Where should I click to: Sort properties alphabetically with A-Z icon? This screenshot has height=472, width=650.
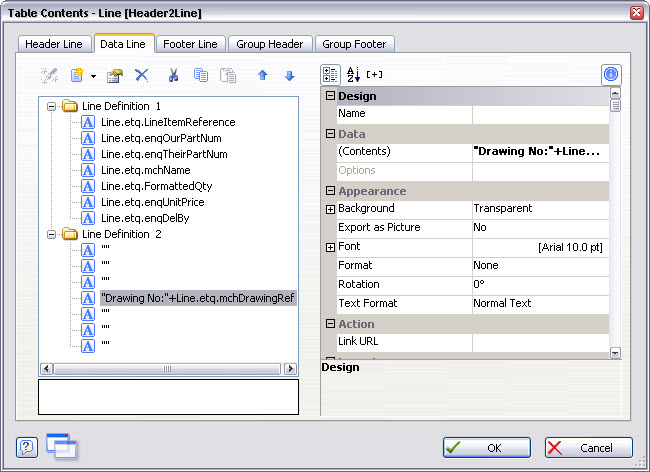(353, 75)
